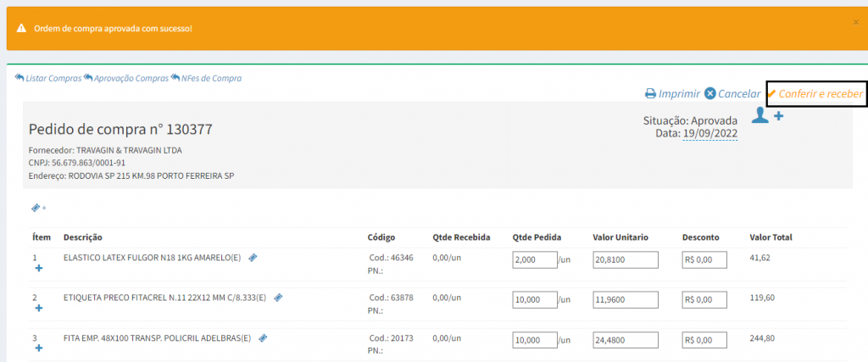Click the order date 19/09/2022
This screenshot has height=362, width=868.
[709, 133]
